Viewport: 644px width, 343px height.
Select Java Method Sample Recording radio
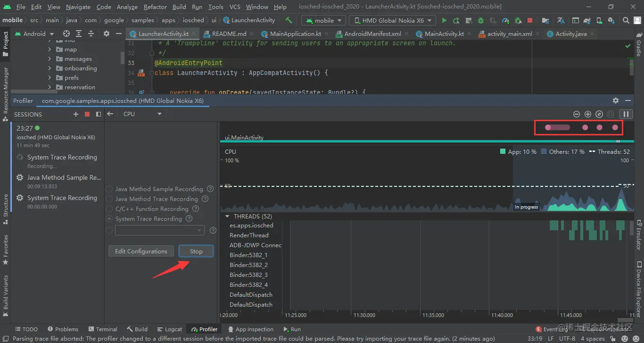tap(109, 189)
